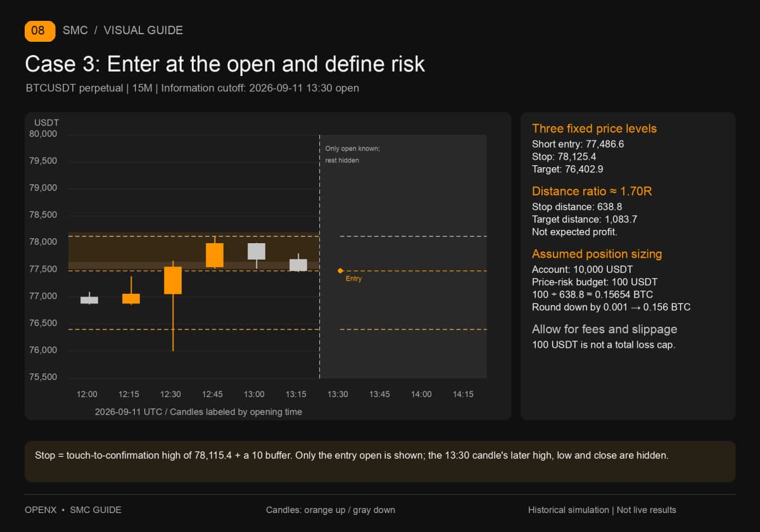Click 'Target distance: 1,083.7'

[585, 219]
